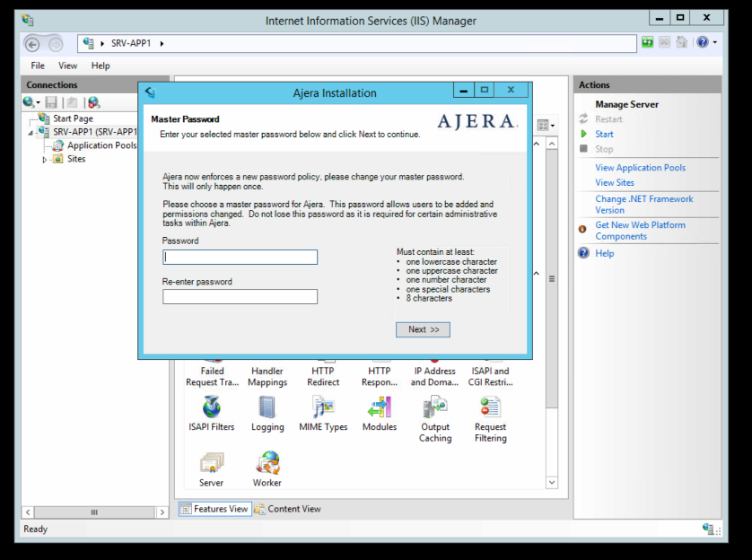Collapse the SRV-APP1 server node
The image size is (752, 560).
pyautogui.click(x=30, y=131)
